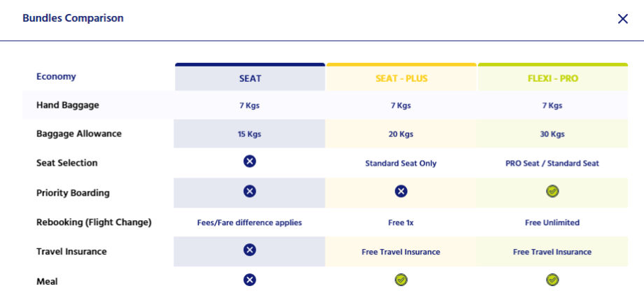Click the 30 Kgs baggage allowance cell
The image size is (644, 307).
pyautogui.click(x=552, y=134)
